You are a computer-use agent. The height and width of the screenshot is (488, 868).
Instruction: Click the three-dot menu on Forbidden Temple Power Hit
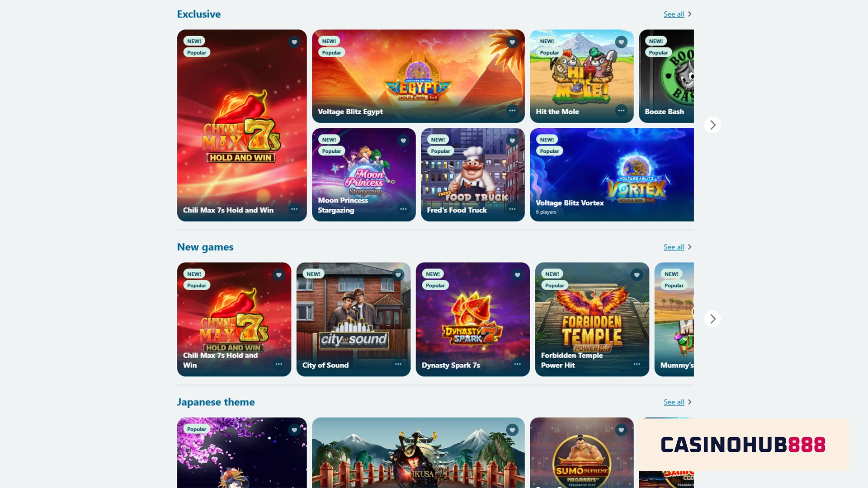(x=637, y=364)
